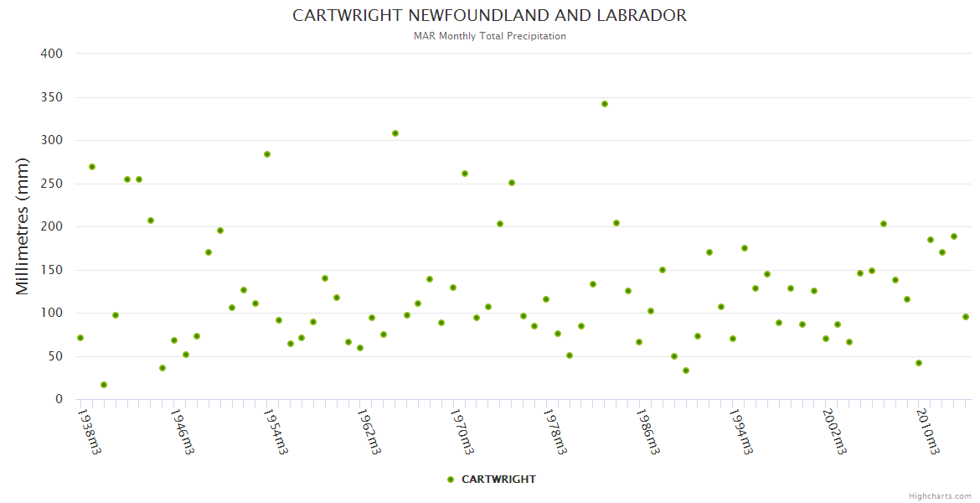Click the 1938m3 x-axis label

click(x=89, y=431)
